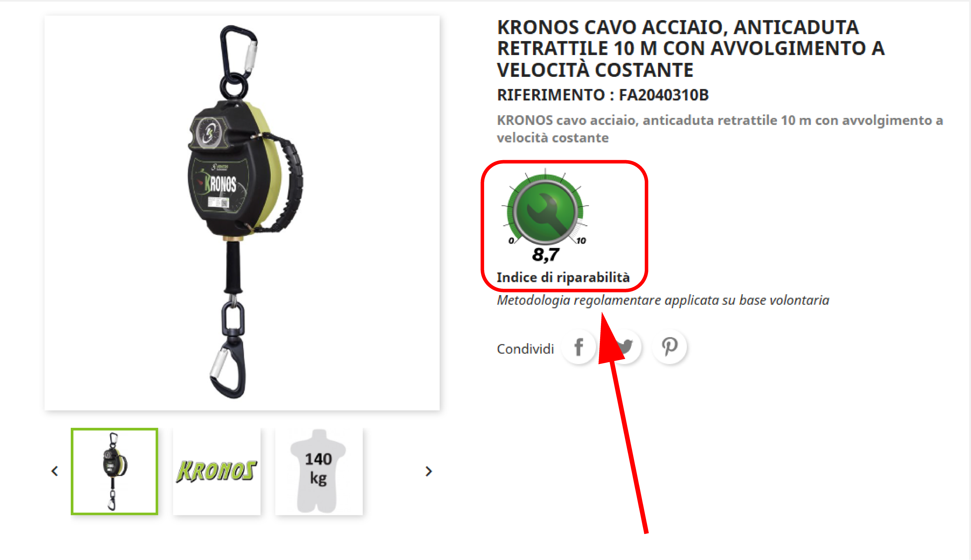Click the Metodologia regolamentare note
971x560 pixels.
pos(663,300)
